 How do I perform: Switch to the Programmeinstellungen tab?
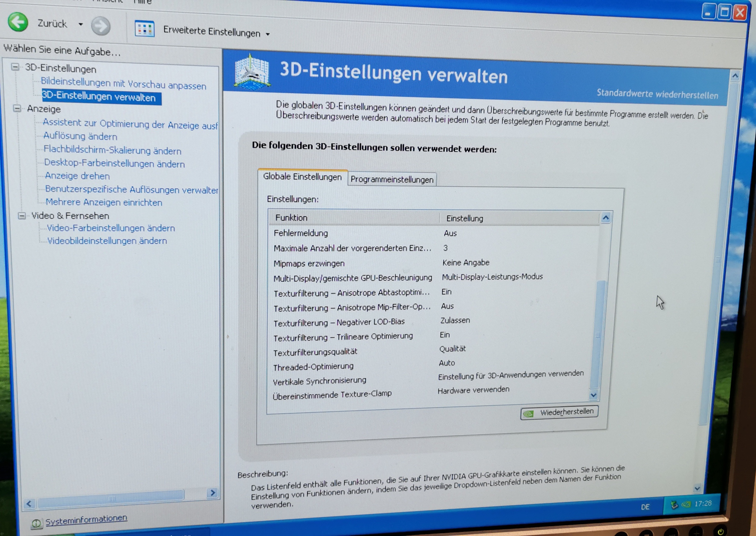[392, 180]
